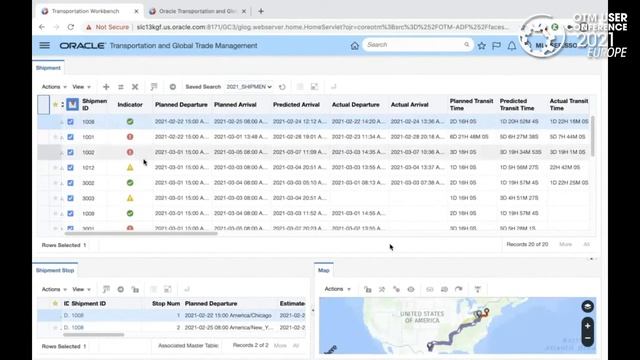Zoom in the map with plus button
The height and width of the screenshot is (360, 640).
587,326
